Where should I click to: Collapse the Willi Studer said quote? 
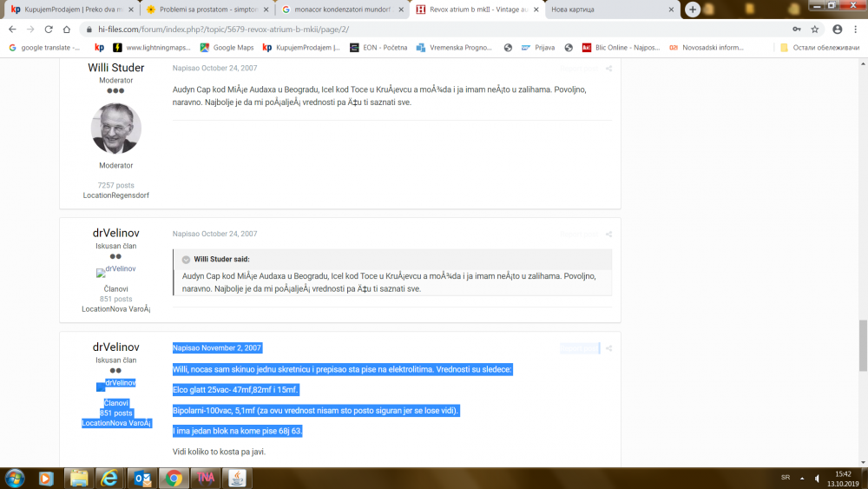[x=186, y=259]
